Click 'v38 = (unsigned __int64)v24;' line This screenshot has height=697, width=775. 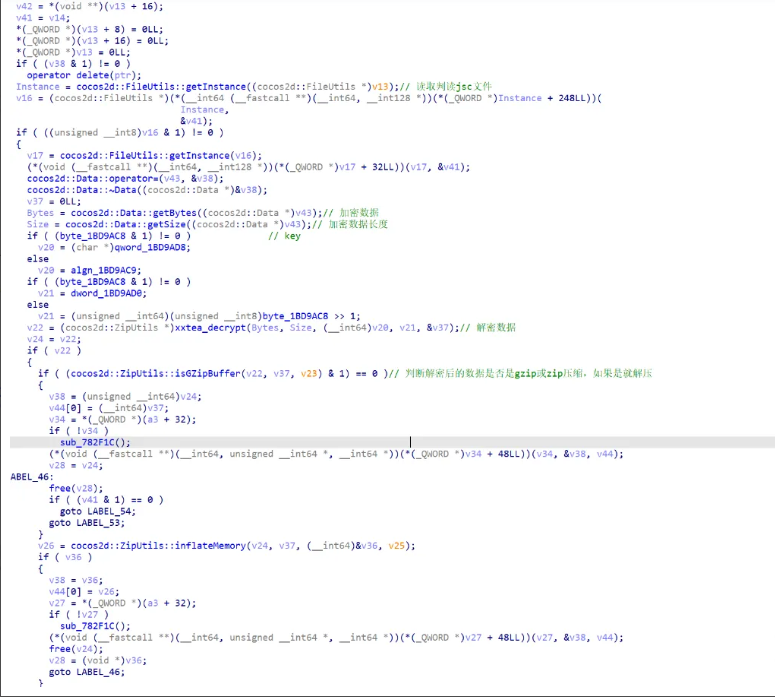tap(125, 396)
